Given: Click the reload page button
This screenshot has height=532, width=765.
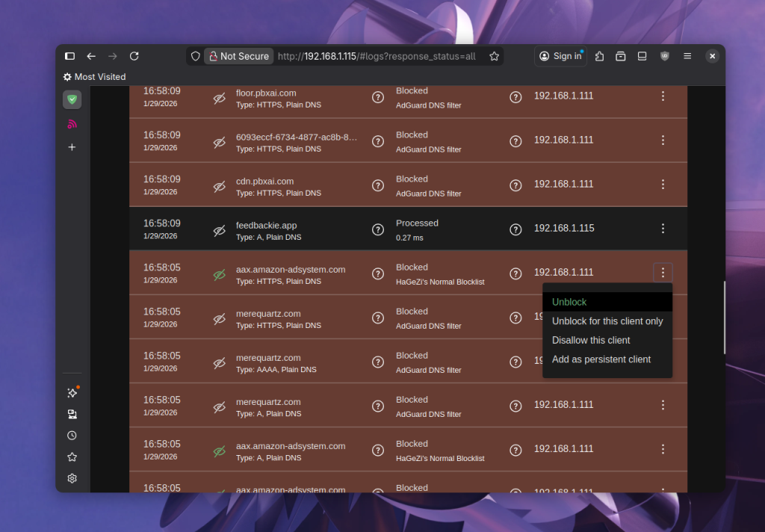Looking at the screenshot, I should click(x=134, y=56).
